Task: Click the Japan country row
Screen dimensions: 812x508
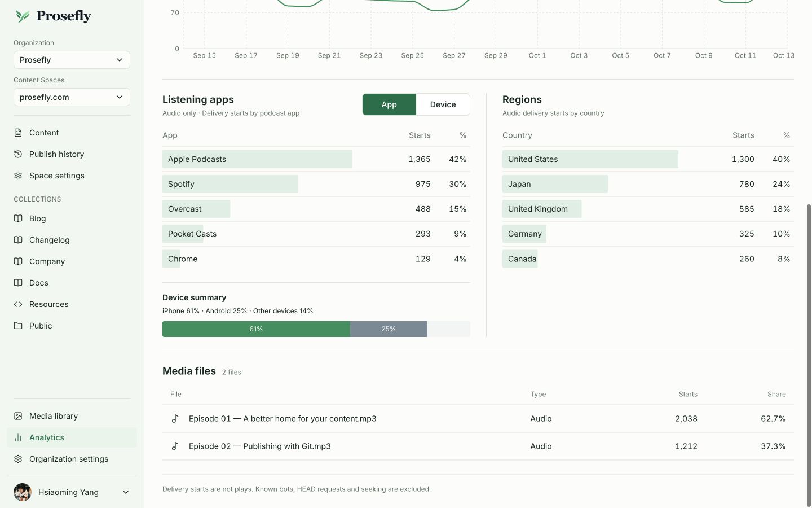Action: (648, 184)
